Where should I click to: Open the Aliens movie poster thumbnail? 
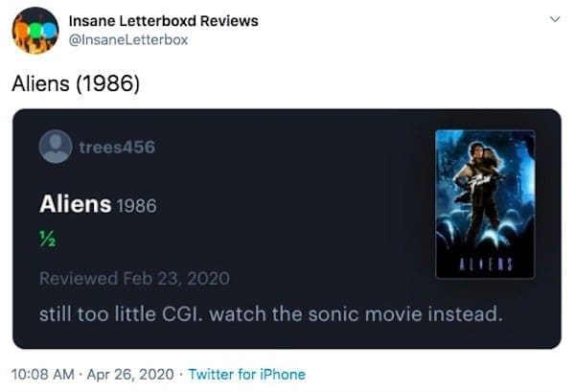pos(485,203)
